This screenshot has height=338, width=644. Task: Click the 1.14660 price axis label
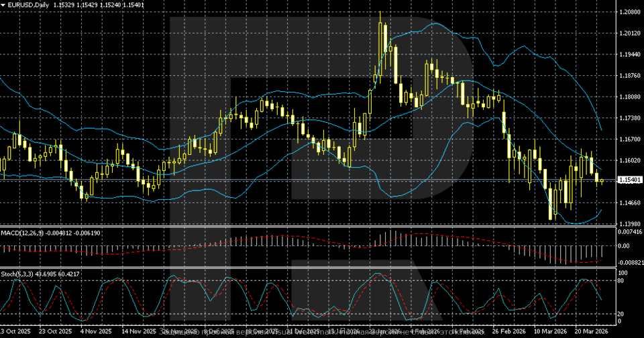pyautogui.click(x=629, y=203)
